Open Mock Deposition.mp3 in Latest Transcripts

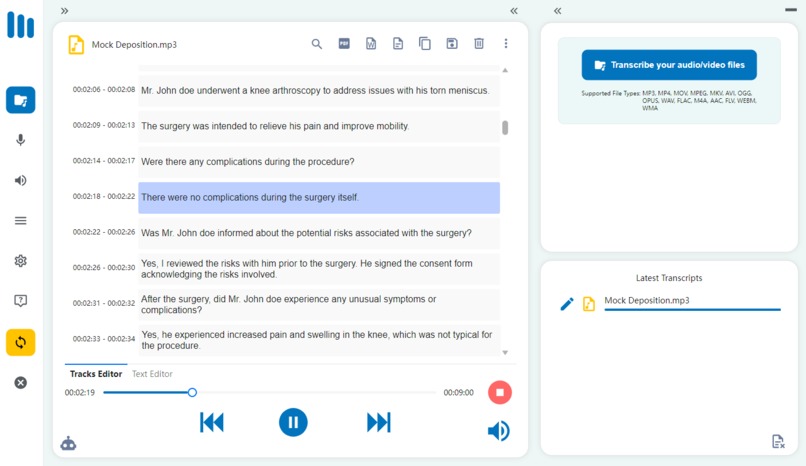point(692,301)
